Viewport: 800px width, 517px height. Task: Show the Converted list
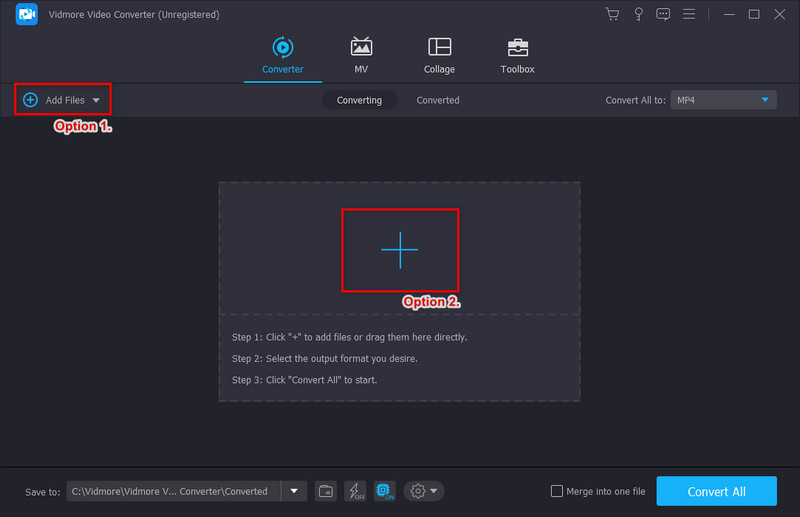(x=438, y=100)
